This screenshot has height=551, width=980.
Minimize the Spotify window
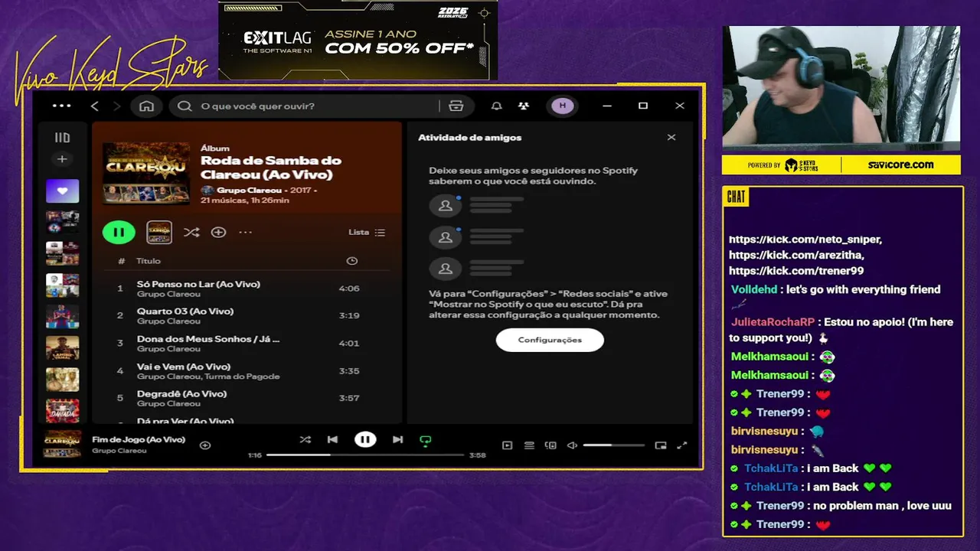(607, 106)
